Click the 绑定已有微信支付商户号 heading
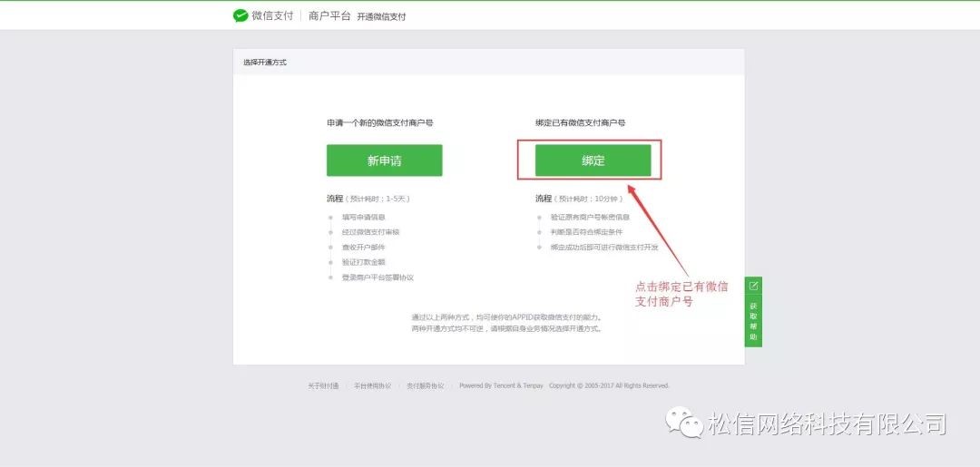The image size is (980, 467). tap(581, 123)
